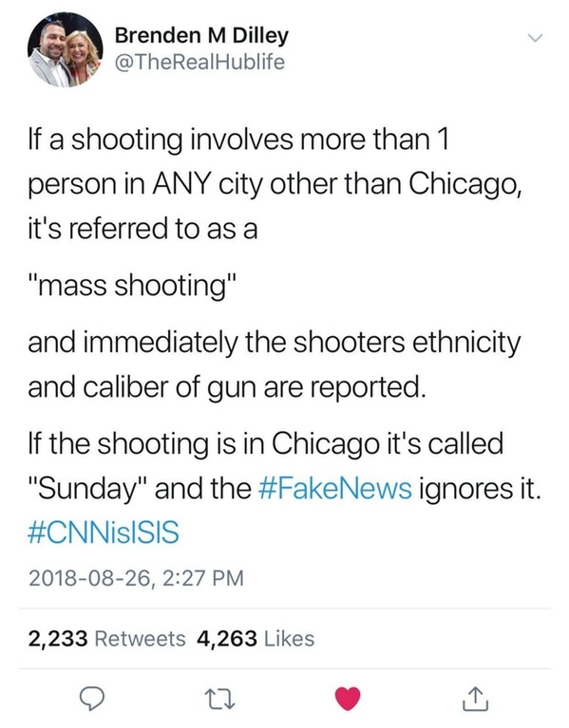
Task: Open the profile picture of Brenden M Dilley
Action: click(x=65, y=49)
